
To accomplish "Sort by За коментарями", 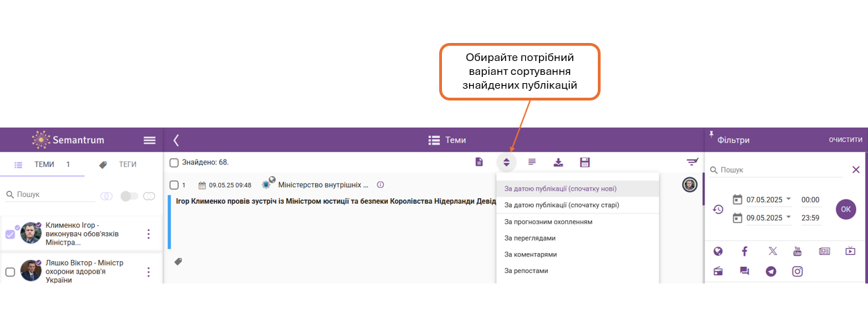I will (x=578, y=254).
